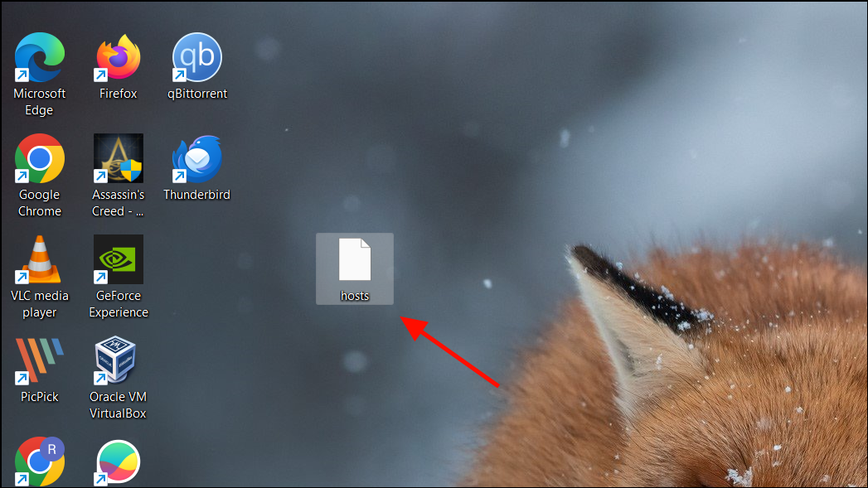Click the "qBittorrent" label text
This screenshot has height=488, width=868.
click(x=197, y=94)
